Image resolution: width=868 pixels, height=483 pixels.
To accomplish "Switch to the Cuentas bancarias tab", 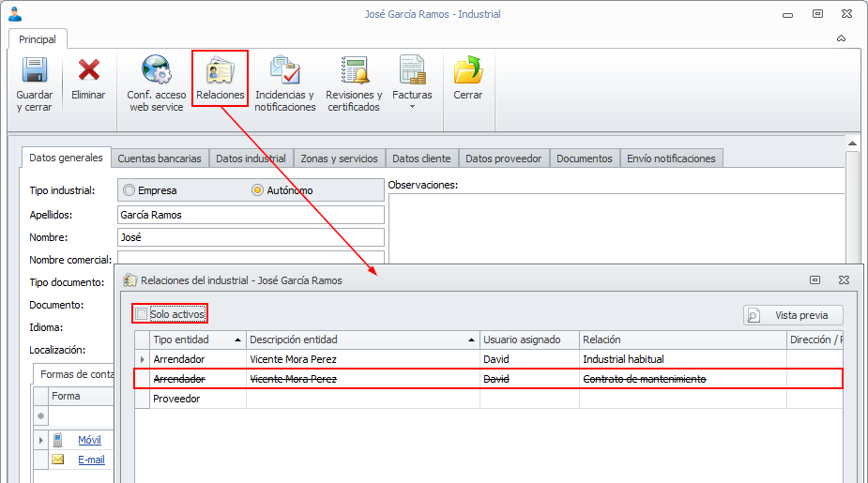I will (x=160, y=158).
